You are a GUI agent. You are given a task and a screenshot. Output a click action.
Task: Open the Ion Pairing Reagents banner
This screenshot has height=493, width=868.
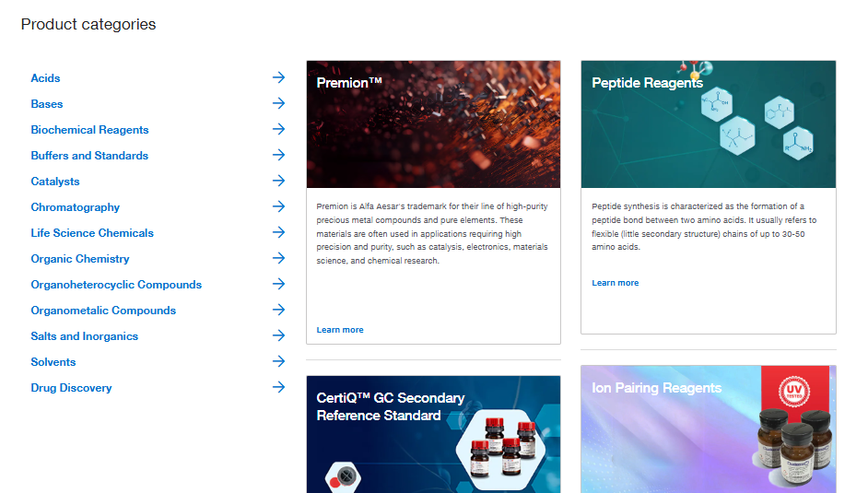pyautogui.click(x=709, y=428)
